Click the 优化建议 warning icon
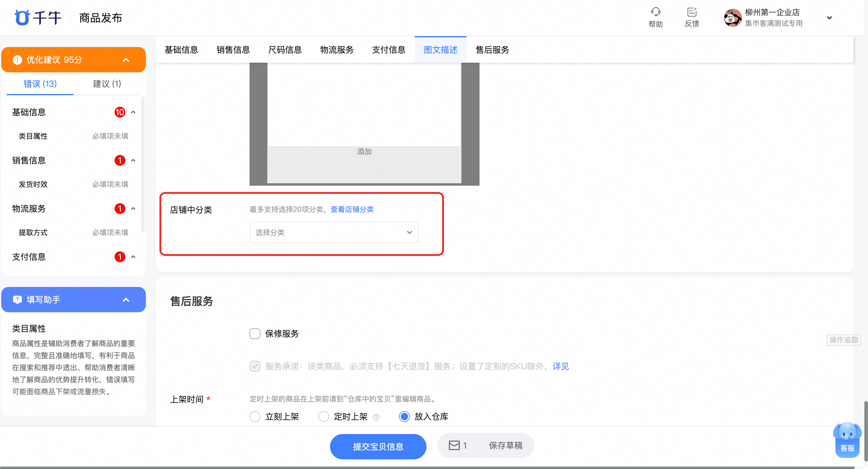The height and width of the screenshot is (469, 868). (17, 60)
